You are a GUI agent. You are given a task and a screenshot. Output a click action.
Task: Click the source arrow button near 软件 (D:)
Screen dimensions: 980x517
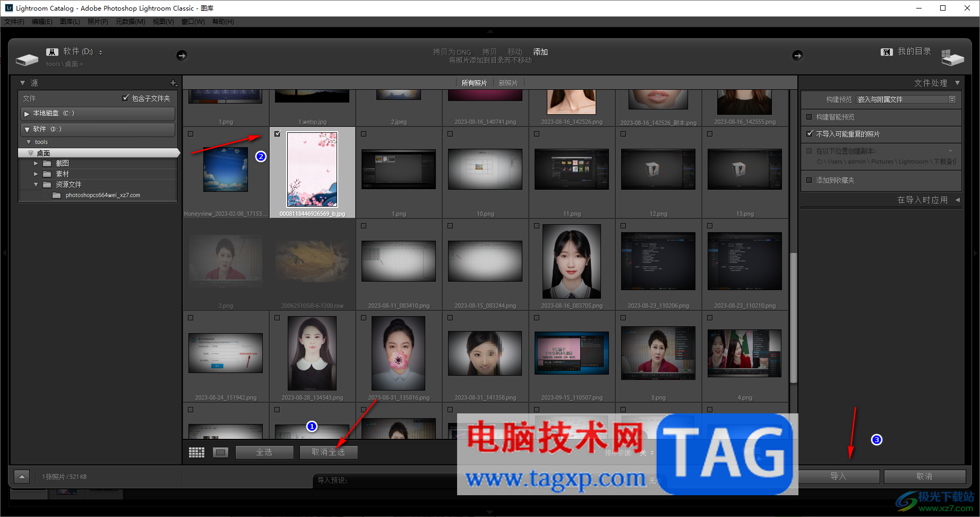[x=182, y=55]
